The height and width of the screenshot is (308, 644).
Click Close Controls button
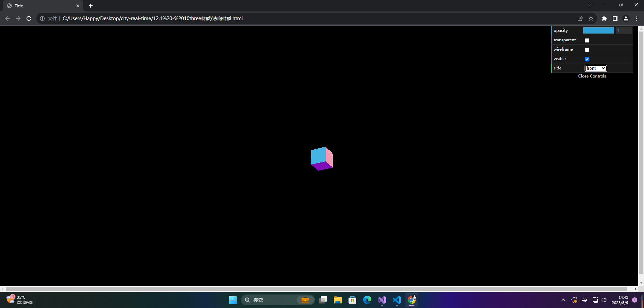click(x=592, y=76)
